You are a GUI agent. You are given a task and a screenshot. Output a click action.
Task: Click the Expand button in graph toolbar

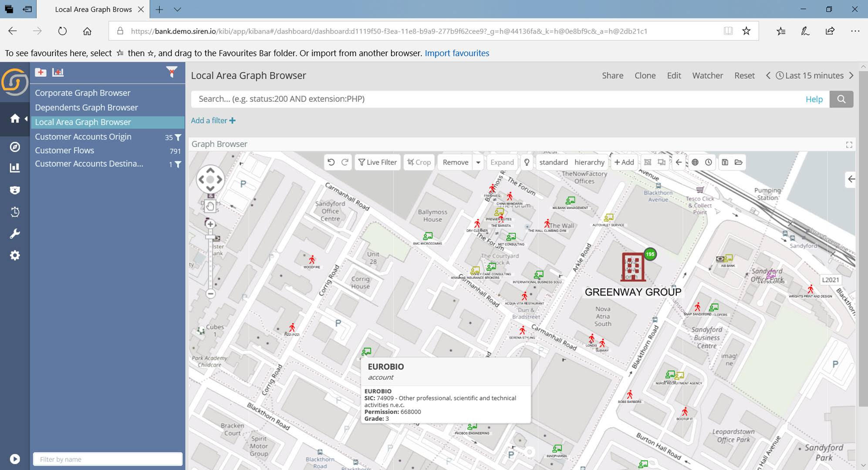[x=502, y=162]
